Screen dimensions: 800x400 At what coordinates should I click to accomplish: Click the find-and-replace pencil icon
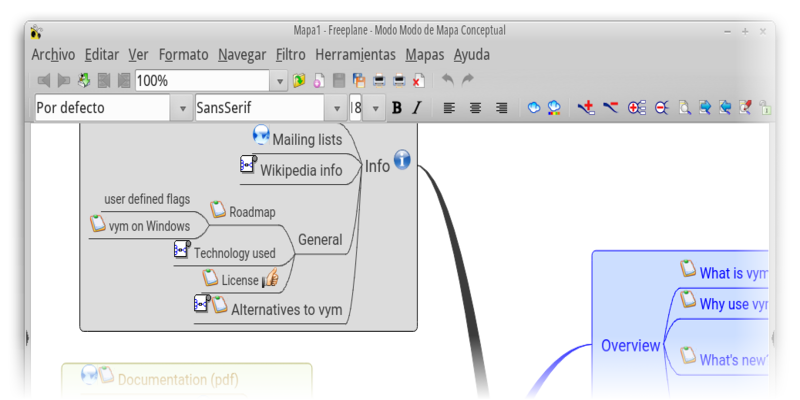pyautogui.click(x=745, y=107)
